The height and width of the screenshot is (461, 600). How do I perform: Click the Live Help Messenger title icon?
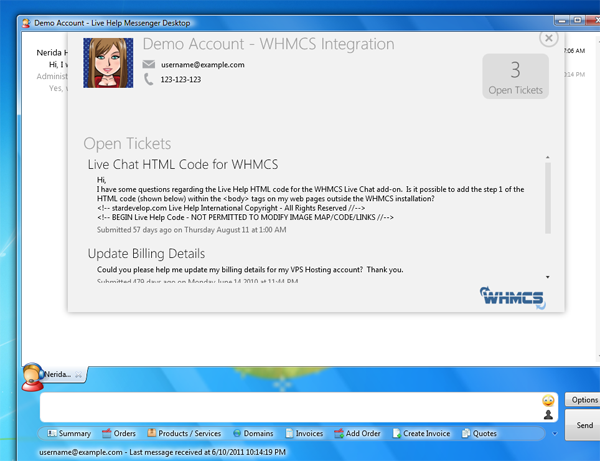26,23
